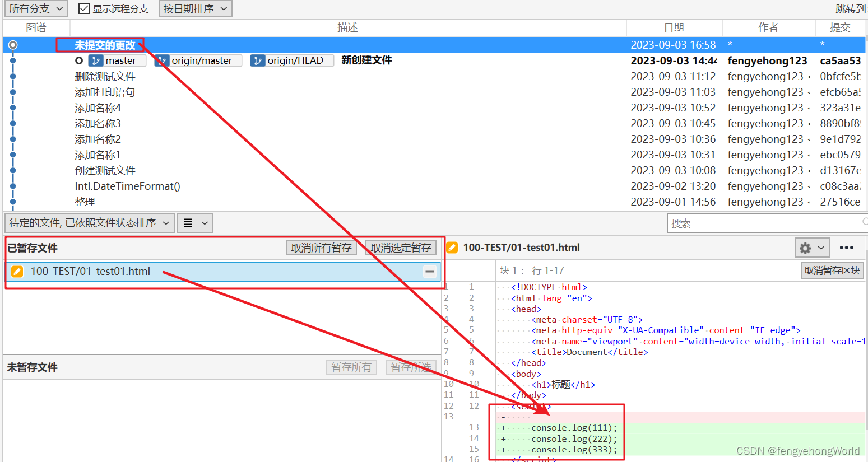Click the <h1>标题</h1> diff line

[563, 385]
